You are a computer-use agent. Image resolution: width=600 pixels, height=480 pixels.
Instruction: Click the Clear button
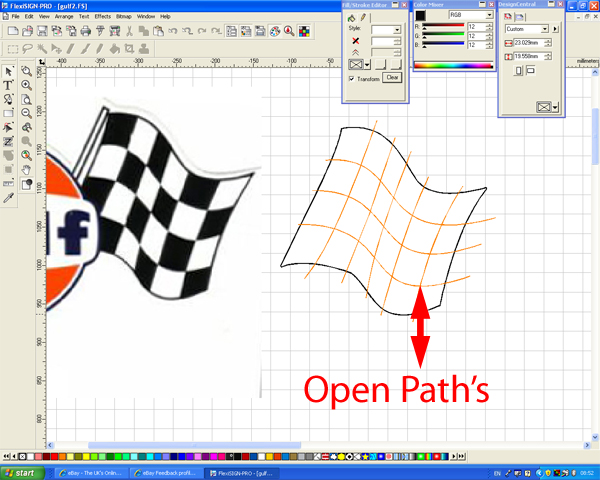click(x=392, y=77)
